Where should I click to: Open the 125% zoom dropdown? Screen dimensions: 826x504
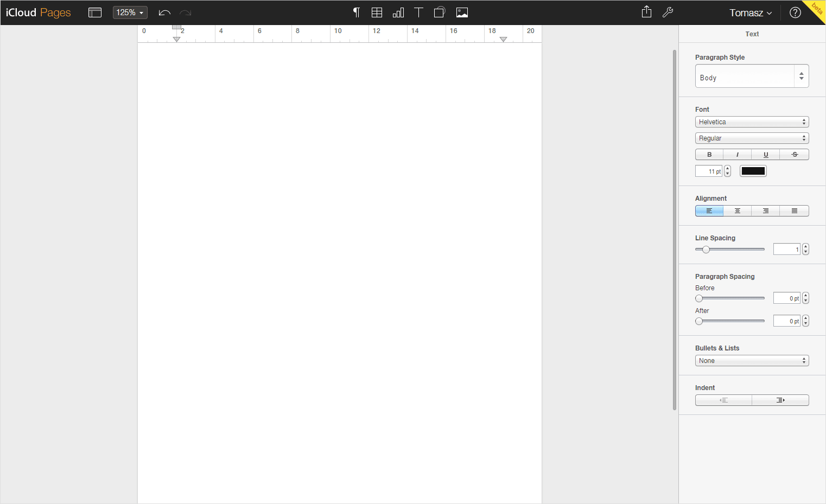[x=130, y=12]
